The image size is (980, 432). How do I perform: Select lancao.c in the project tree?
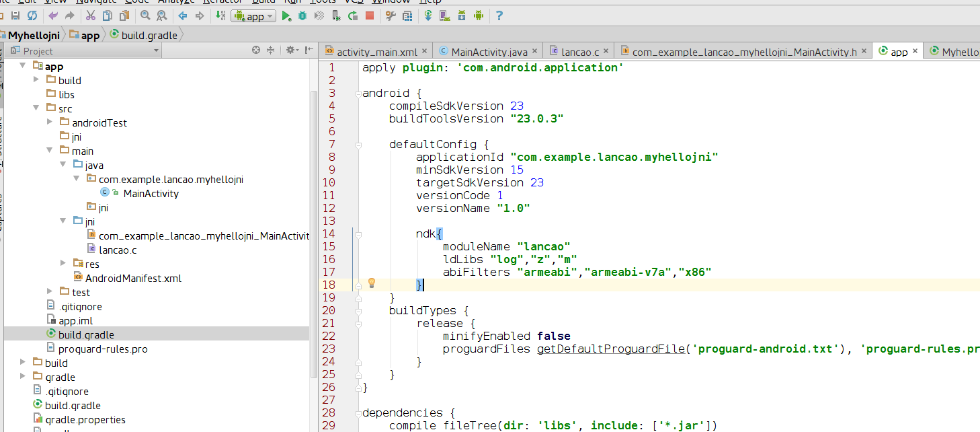(118, 250)
